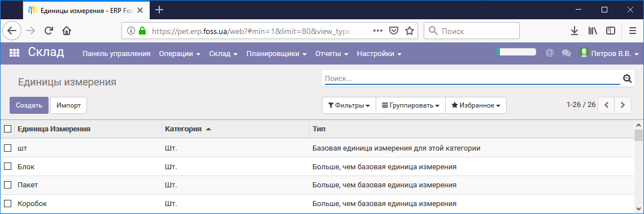Expand the Склад dropdown in navbar
This screenshot has width=644, height=214.
(x=224, y=54)
